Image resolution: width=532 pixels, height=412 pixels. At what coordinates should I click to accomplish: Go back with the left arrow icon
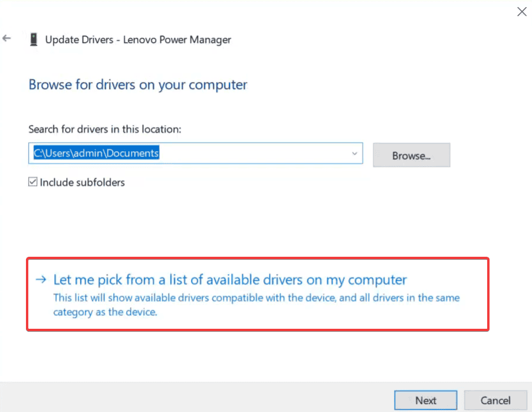6,38
